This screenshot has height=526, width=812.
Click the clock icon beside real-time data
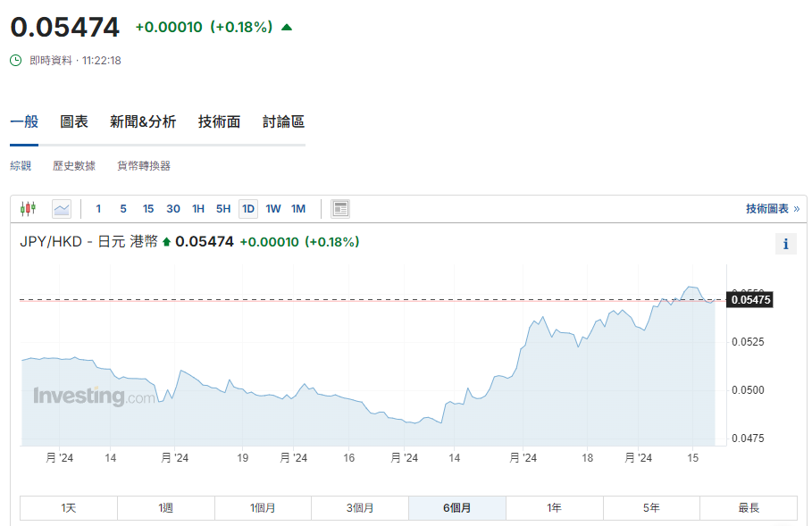(x=16, y=61)
